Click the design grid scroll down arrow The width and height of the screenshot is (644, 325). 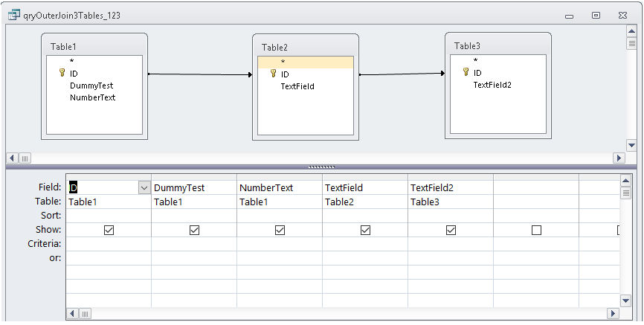click(x=625, y=300)
